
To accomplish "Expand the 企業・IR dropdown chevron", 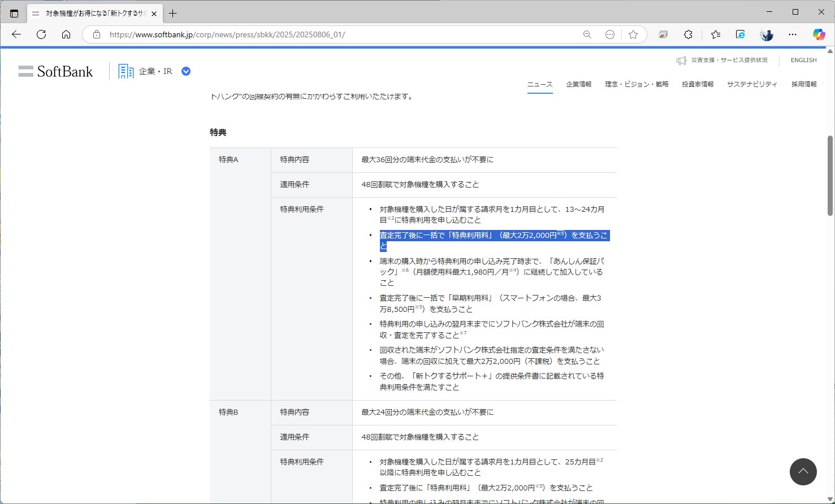I will (186, 71).
